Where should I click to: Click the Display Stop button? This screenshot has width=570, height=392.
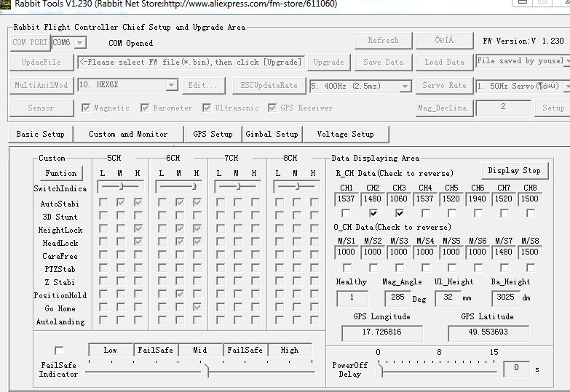pyautogui.click(x=514, y=170)
